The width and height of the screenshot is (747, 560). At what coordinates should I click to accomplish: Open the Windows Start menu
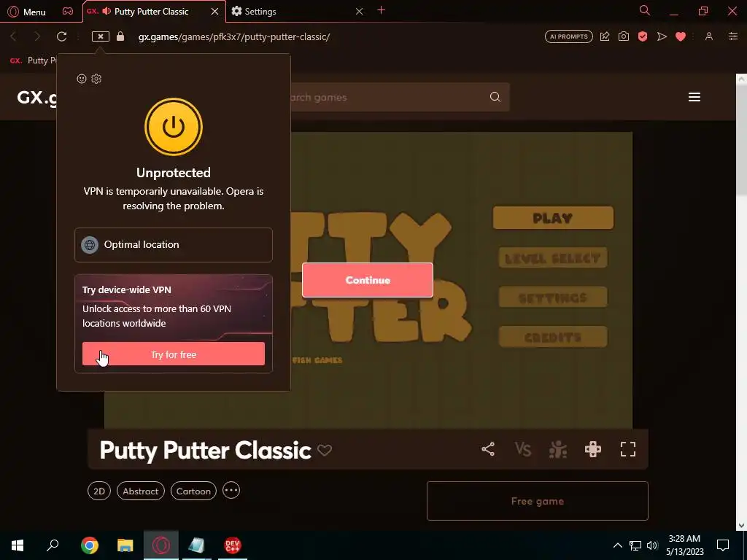point(18,545)
